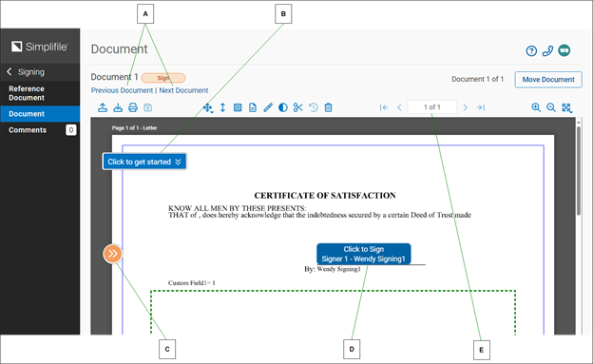Click the page document toolbar icon
The width and height of the screenshot is (593, 364).
[253, 107]
